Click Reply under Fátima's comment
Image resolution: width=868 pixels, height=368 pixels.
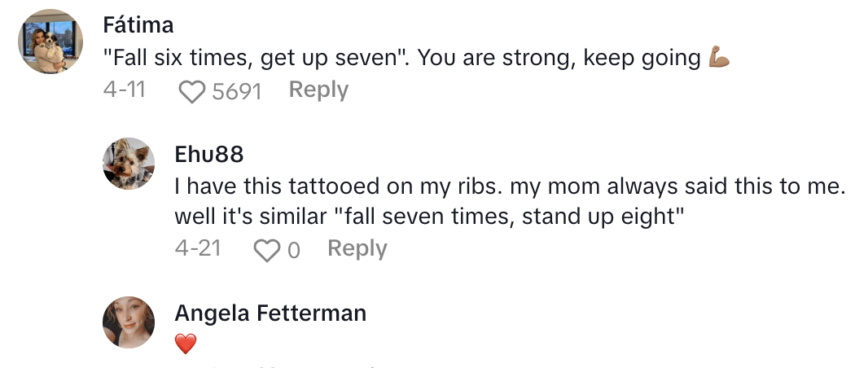pos(318,90)
